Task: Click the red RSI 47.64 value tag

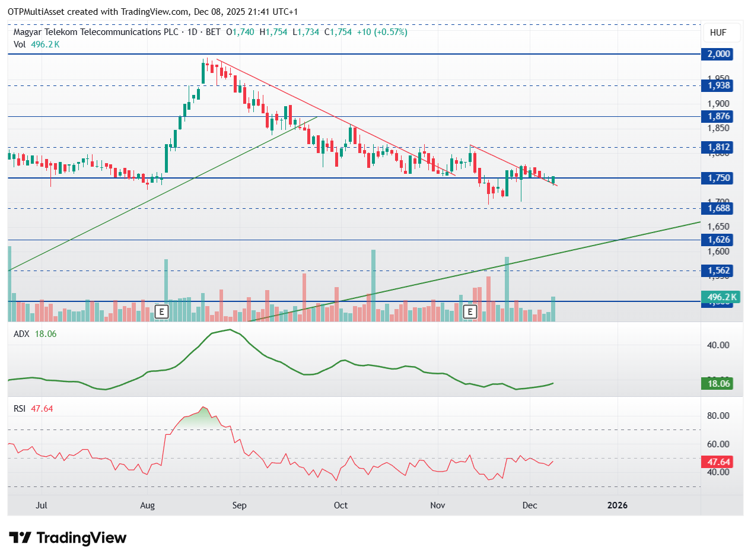Action: (x=717, y=462)
